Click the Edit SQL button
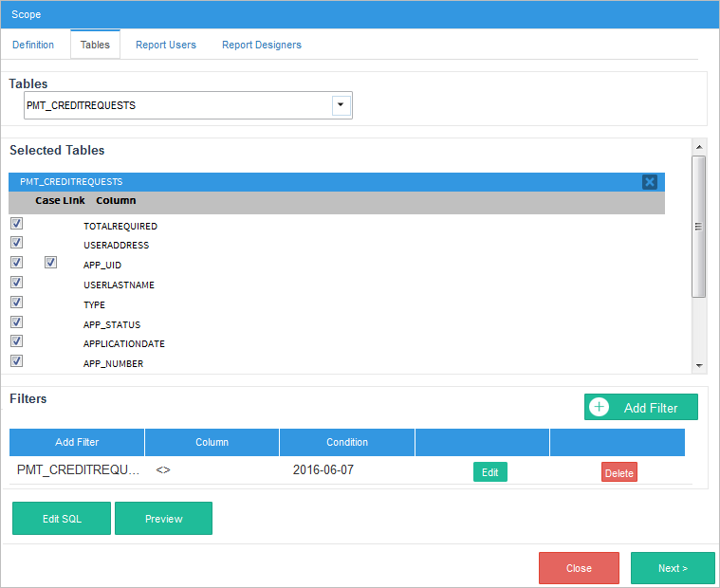Image resolution: width=720 pixels, height=588 pixels. [x=63, y=519]
